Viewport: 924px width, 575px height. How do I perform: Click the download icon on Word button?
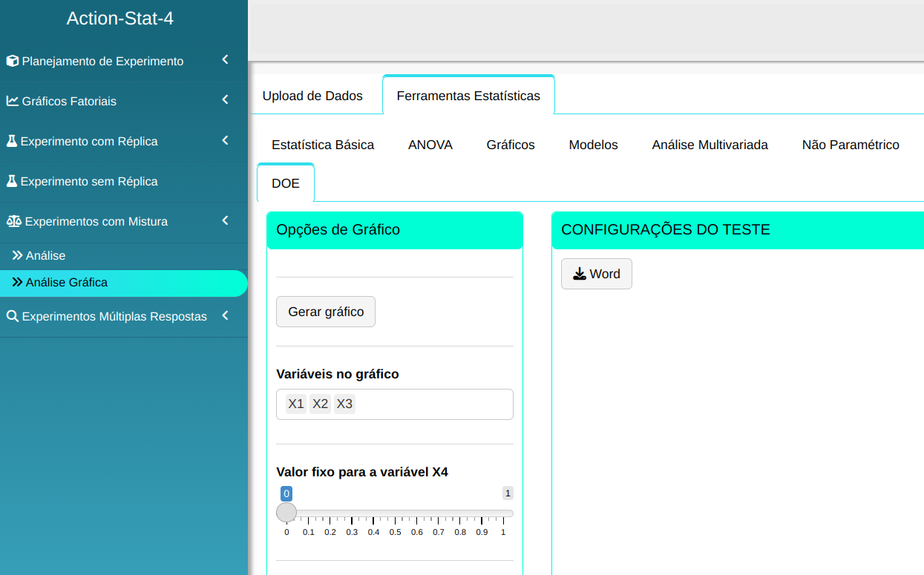click(580, 274)
